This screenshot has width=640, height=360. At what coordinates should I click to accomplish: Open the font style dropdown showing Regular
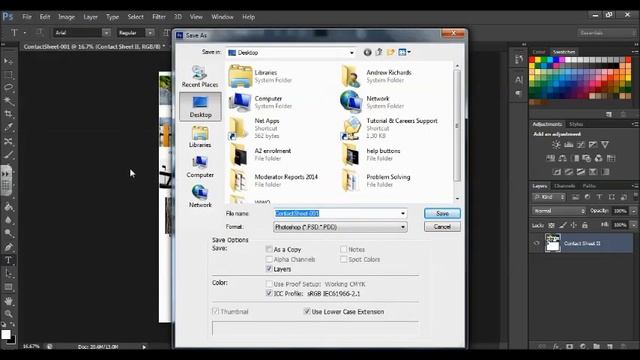[150, 33]
